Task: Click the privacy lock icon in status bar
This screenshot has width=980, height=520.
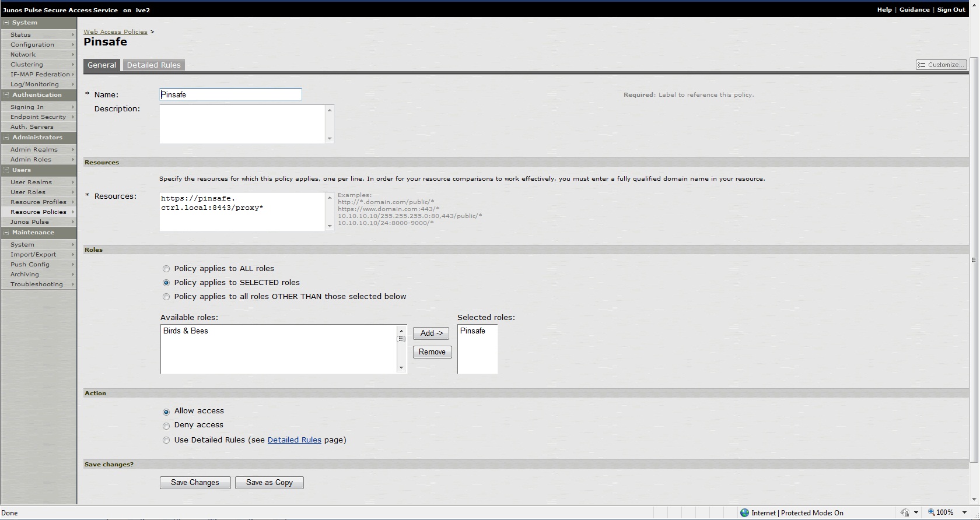Action: pos(904,513)
